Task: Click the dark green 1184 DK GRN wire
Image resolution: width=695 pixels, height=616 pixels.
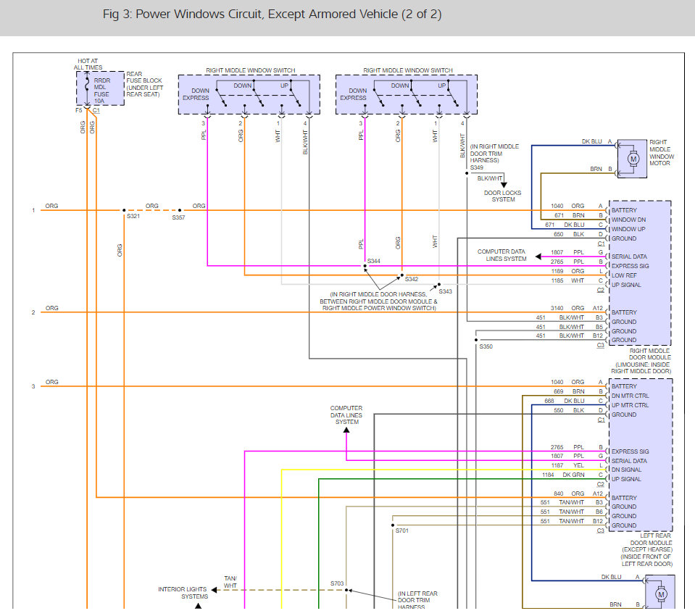Action: 461,479
